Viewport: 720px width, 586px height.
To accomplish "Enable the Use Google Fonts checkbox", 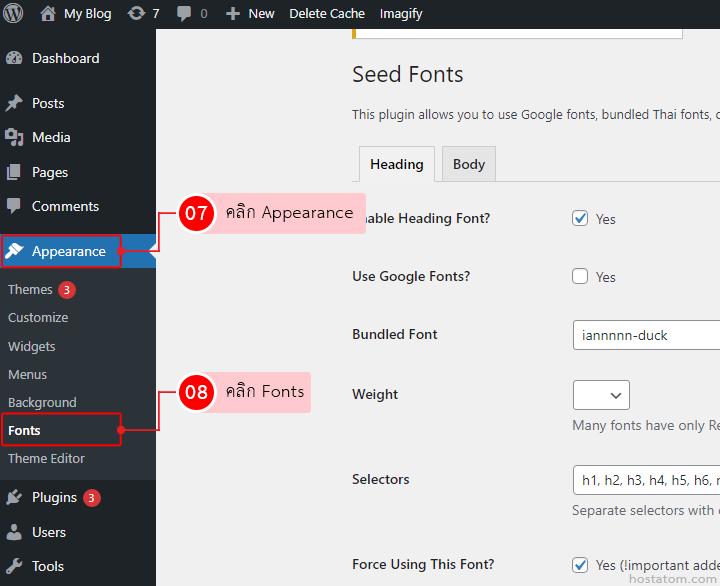I will pos(580,276).
